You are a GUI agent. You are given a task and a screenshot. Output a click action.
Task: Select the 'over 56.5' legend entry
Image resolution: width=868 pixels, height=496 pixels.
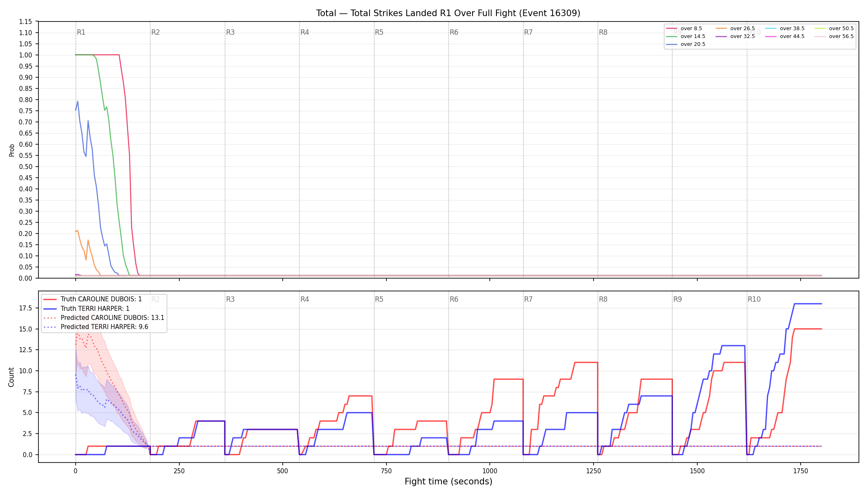click(834, 36)
